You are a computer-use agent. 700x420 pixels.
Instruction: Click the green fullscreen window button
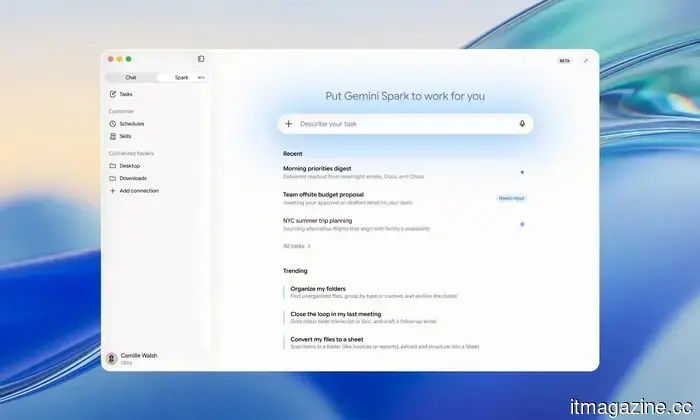click(x=129, y=59)
